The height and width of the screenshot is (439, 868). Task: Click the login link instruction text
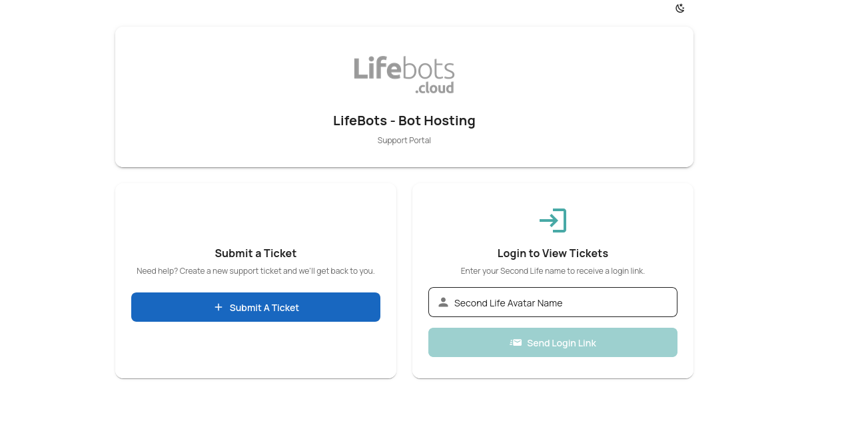[x=552, y=270]
